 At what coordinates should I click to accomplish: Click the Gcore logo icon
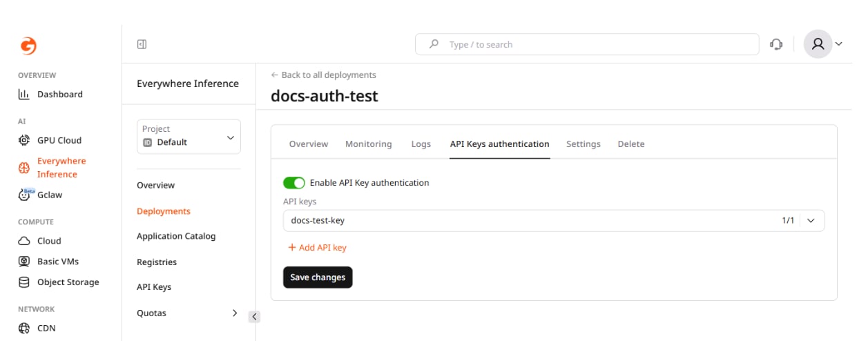(28, 46)
